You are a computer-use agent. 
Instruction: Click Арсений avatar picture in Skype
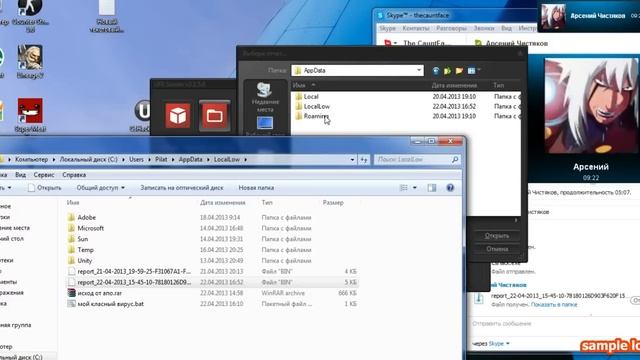591,106
